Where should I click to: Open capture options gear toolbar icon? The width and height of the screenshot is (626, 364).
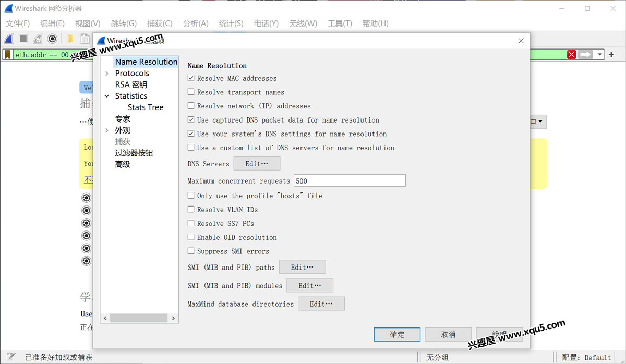(52, 39)
